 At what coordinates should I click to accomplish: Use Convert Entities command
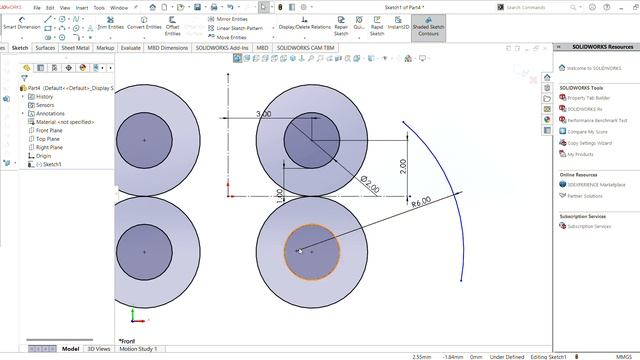click(x=144, y=23)
